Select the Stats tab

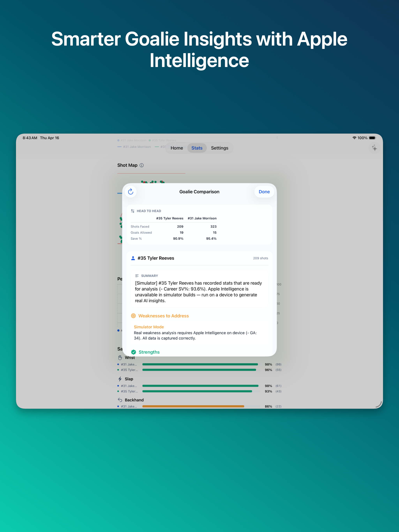pyautogui.click(x=197, y=148)
